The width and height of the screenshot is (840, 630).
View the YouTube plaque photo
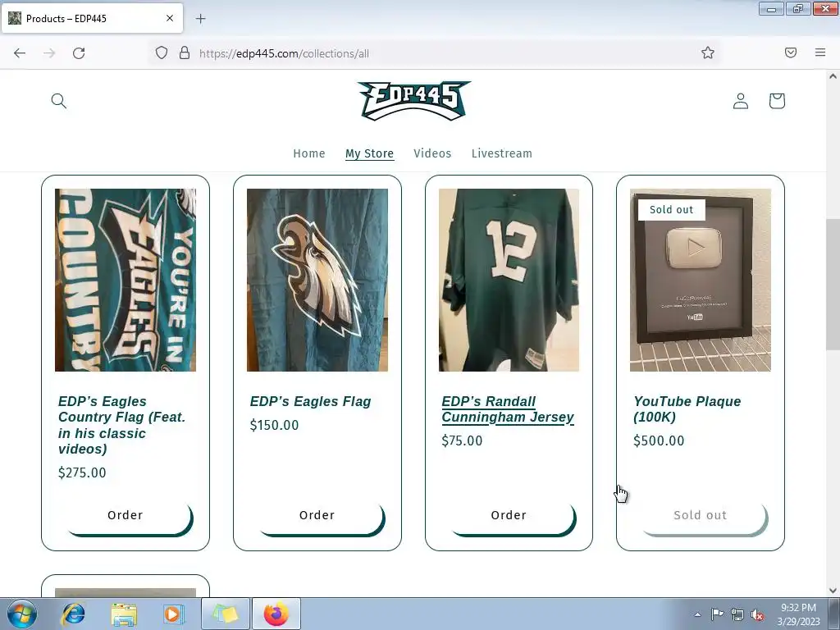[x=701, y=280]
